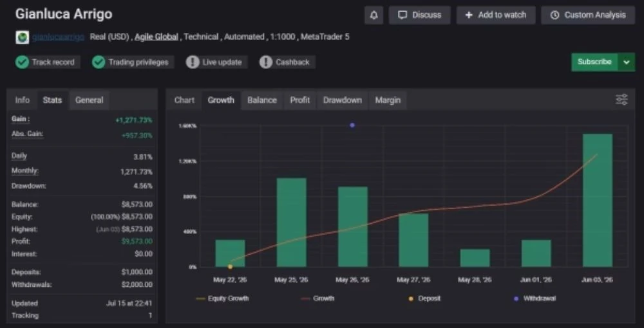Screen dimensions: 644x328
Task: Toggle Equity Growth legend series
Action: [223, 298]
